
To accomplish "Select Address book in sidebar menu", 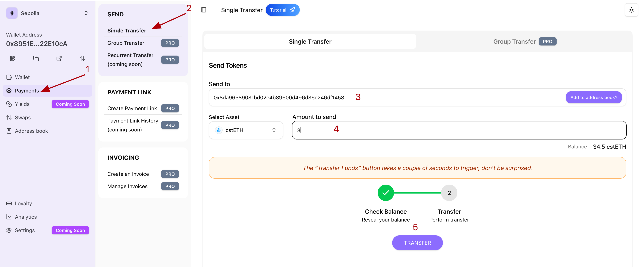I will point(31,131).
